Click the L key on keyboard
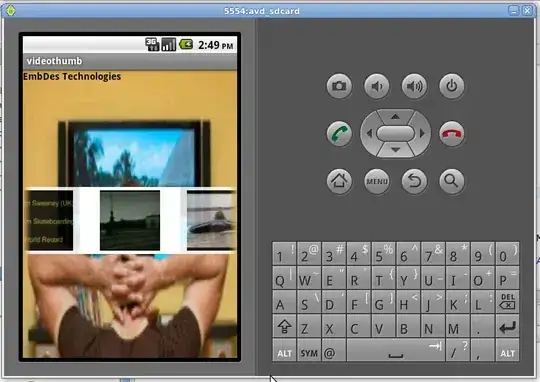540x382 pixels. point(482,302)
